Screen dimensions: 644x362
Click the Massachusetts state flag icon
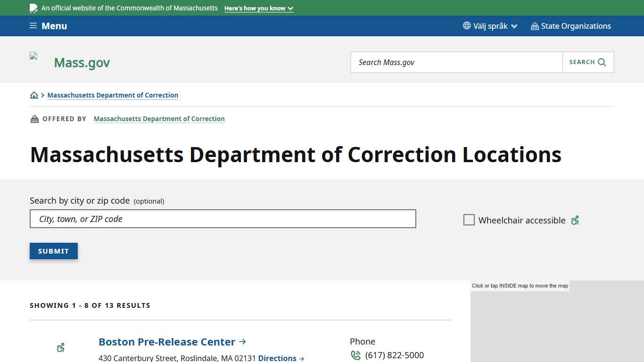click(33, 8)
